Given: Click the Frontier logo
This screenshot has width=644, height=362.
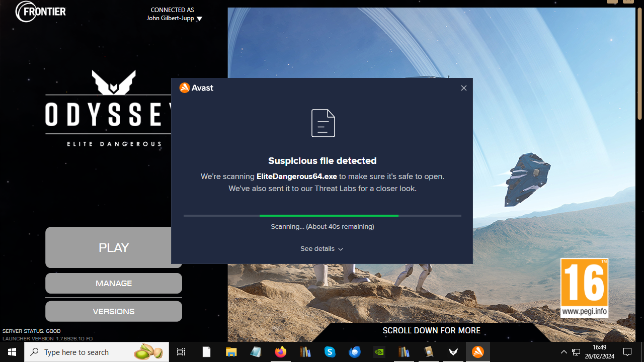Looking at the screenshot, I should 41,12.
